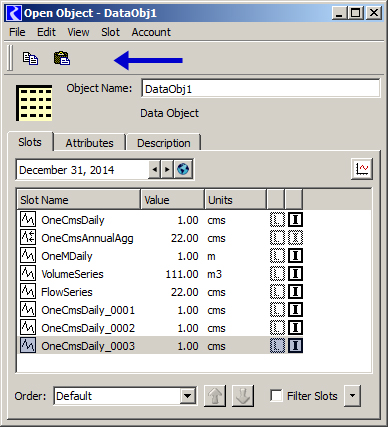Open the plot slot chart button

click(362, 169)
